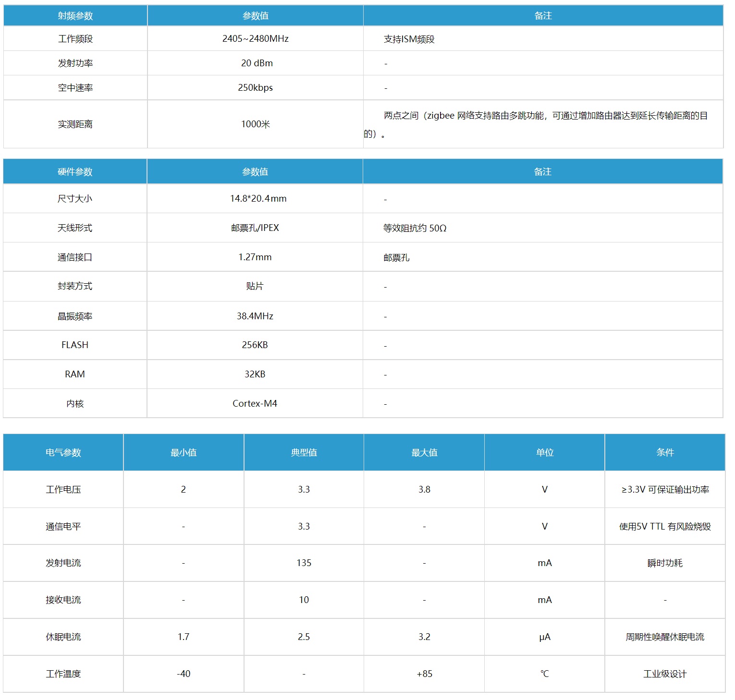
Task: Click the 1000米 distance value
Action: (x=255, y=124)
